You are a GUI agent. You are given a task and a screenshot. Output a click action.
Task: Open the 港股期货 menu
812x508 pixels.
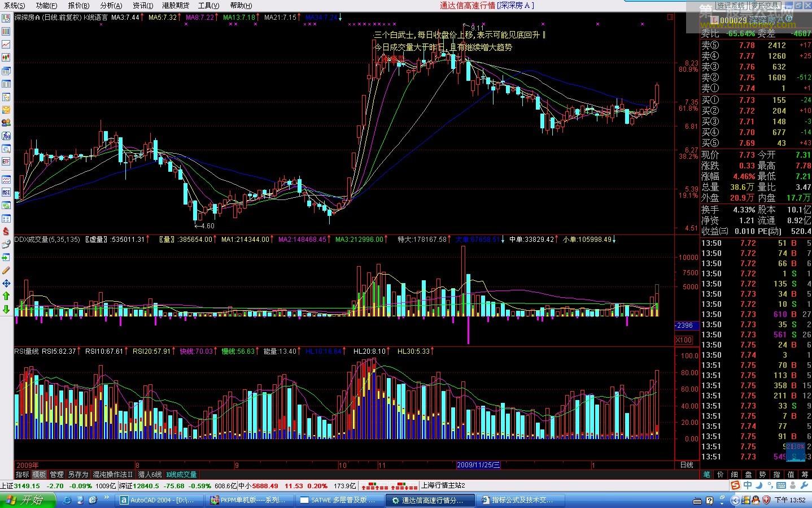[x=176, y=5]
